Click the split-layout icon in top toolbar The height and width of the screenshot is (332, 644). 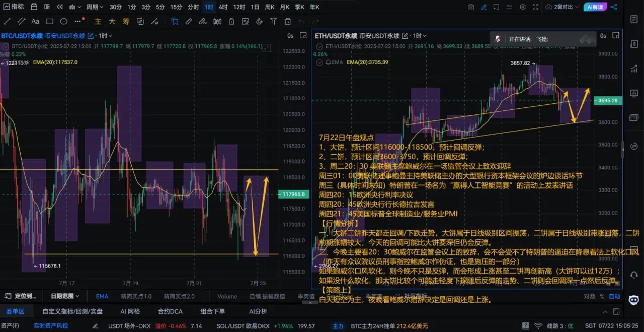tap(47, 7)
